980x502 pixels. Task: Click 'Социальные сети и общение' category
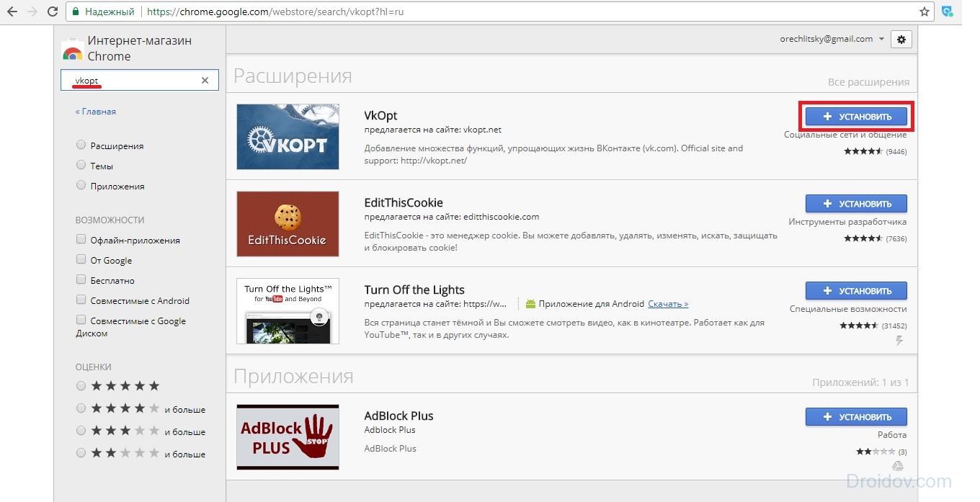point(845,135)
